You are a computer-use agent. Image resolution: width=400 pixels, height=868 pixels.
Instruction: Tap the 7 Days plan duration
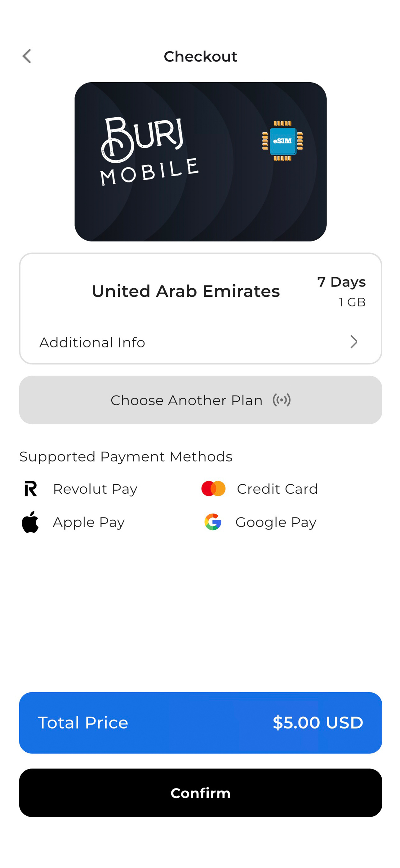(341, 282)
